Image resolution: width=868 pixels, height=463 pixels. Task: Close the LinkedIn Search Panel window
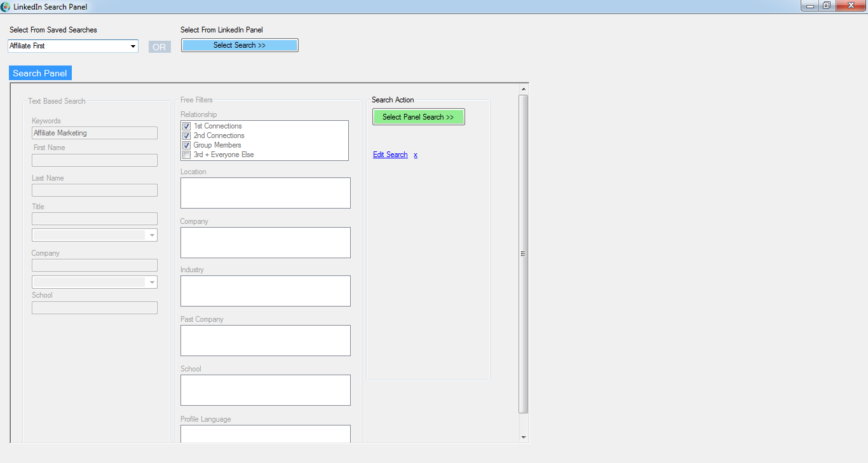850,6
